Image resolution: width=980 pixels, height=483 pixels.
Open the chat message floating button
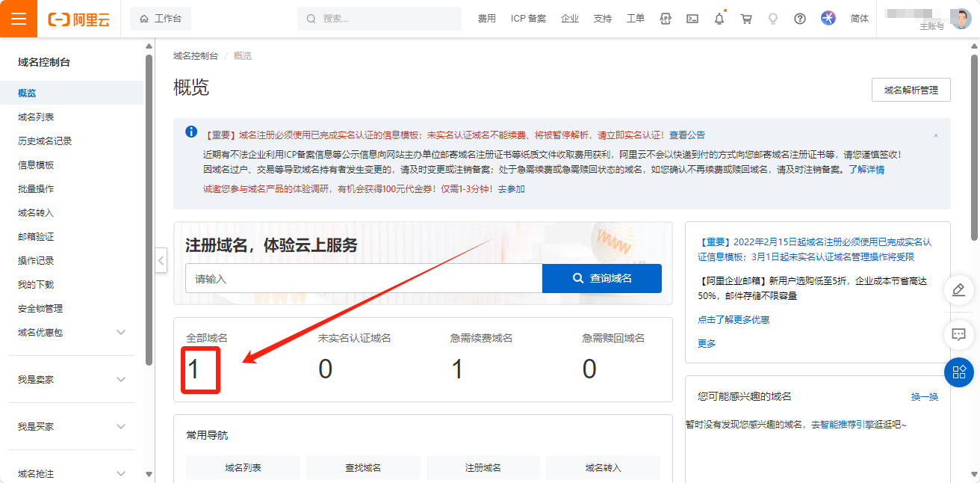pyautogui.click(x=959, y=334)
